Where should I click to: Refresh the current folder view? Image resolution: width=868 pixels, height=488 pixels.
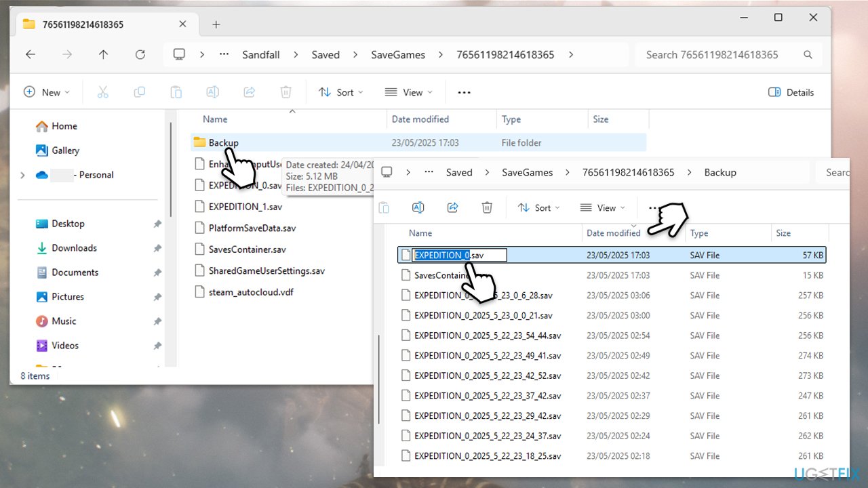(140, 55)
